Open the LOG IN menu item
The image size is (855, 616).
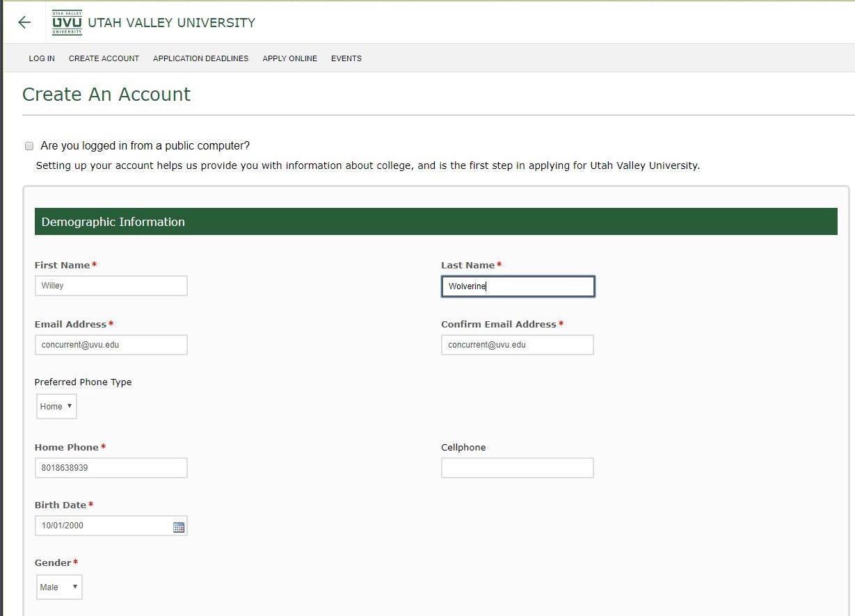42,58
